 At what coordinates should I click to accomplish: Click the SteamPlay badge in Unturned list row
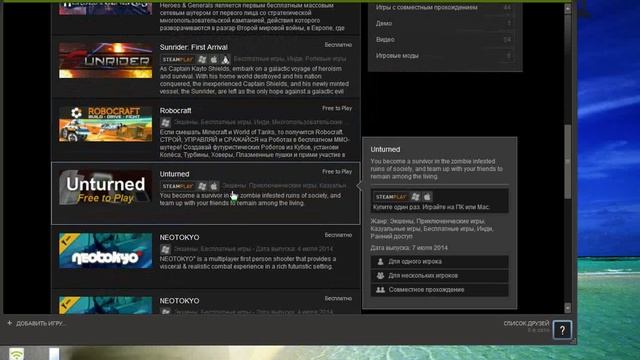(x=178, y=186)
